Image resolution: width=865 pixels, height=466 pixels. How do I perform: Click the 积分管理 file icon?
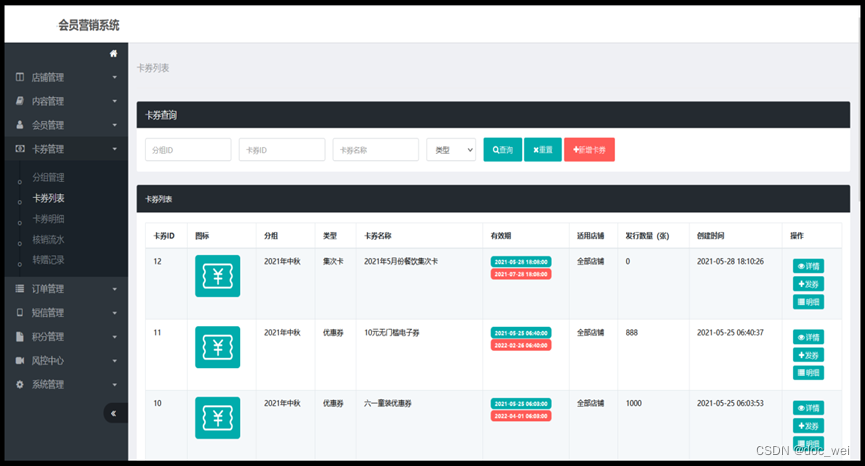click(x=20, y=336)
